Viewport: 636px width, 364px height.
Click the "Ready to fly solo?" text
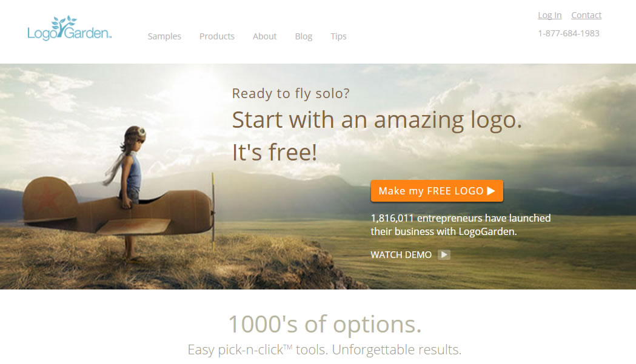coord(290,94)
